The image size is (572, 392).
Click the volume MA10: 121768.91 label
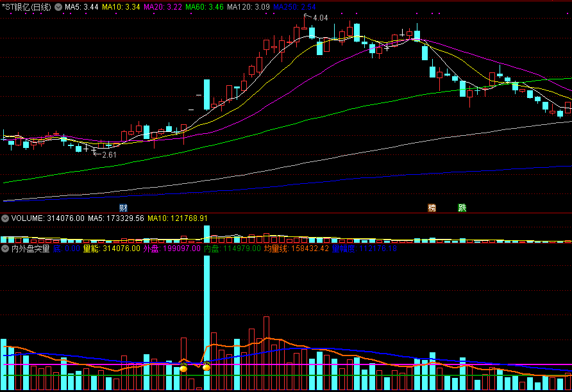[178, 218]
